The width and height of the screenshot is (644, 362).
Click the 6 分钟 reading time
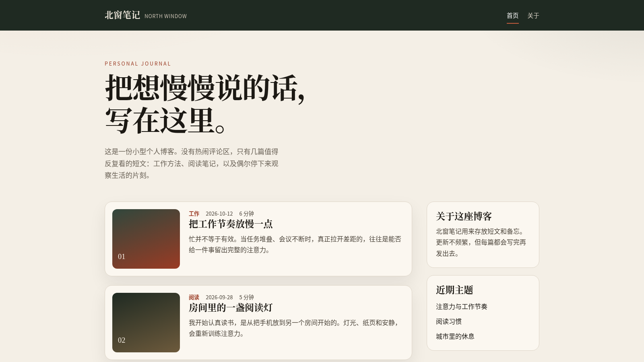coord(247,214)
